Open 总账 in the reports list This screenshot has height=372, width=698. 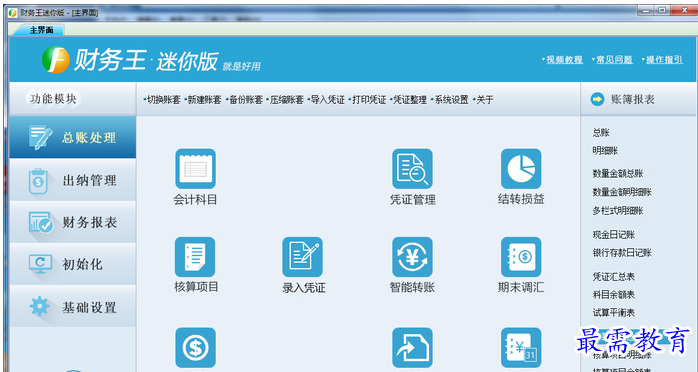click(601, 132)
